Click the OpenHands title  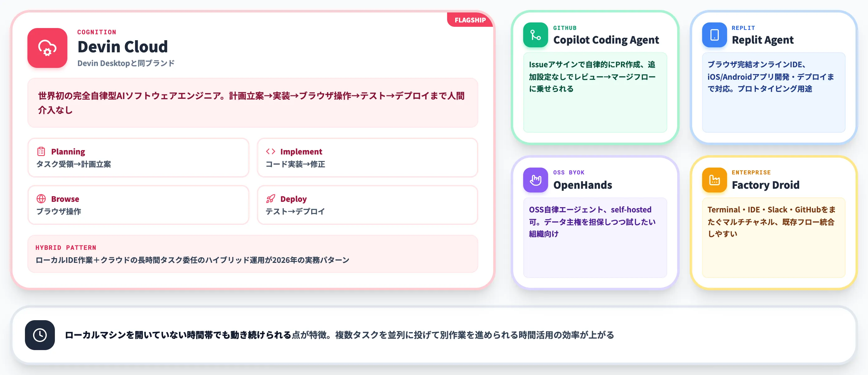(x=583, y=185)
